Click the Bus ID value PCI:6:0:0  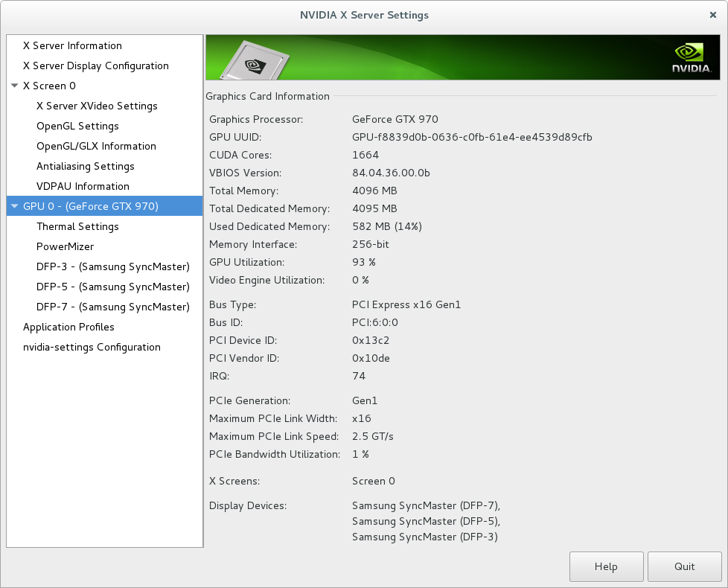(375, 322)
